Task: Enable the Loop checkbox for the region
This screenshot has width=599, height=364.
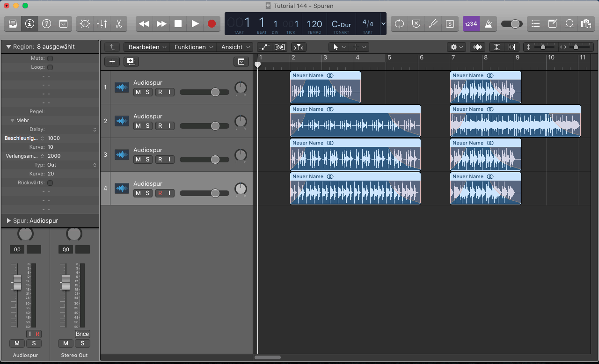Action: click(x=50, y=67)
